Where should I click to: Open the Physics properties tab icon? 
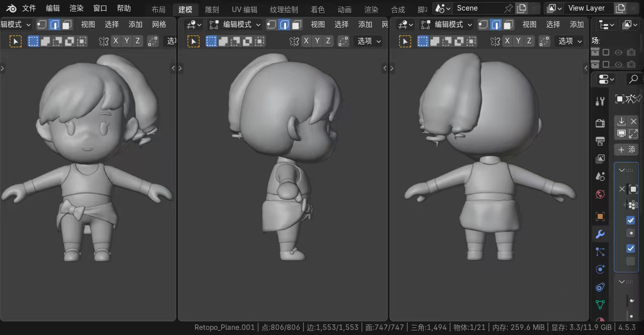coord(600,269)
